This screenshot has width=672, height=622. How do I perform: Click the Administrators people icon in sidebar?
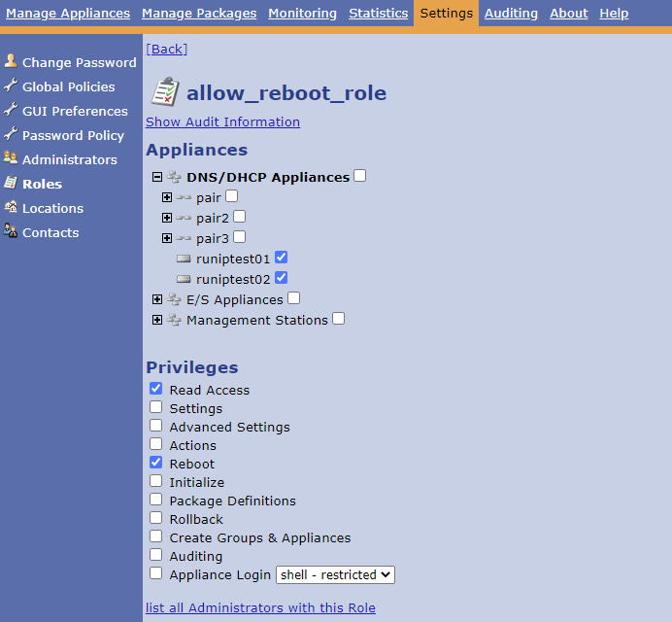pos(11,158)
